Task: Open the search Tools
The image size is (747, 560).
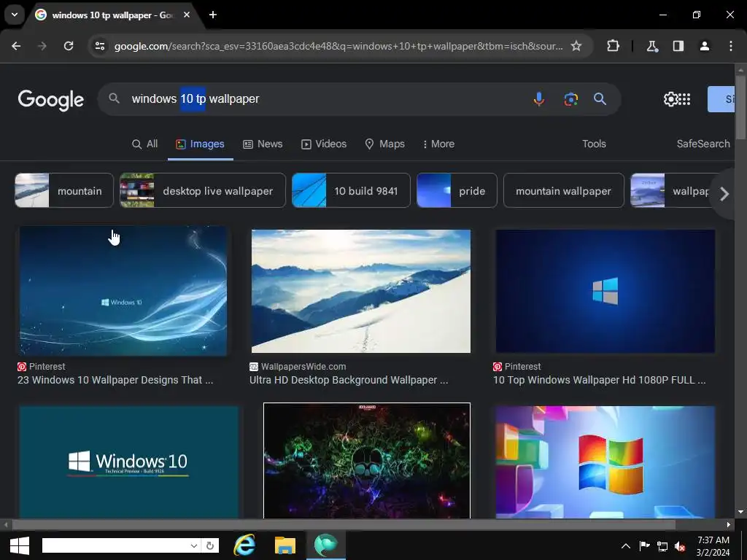Action: click(594, 144)
